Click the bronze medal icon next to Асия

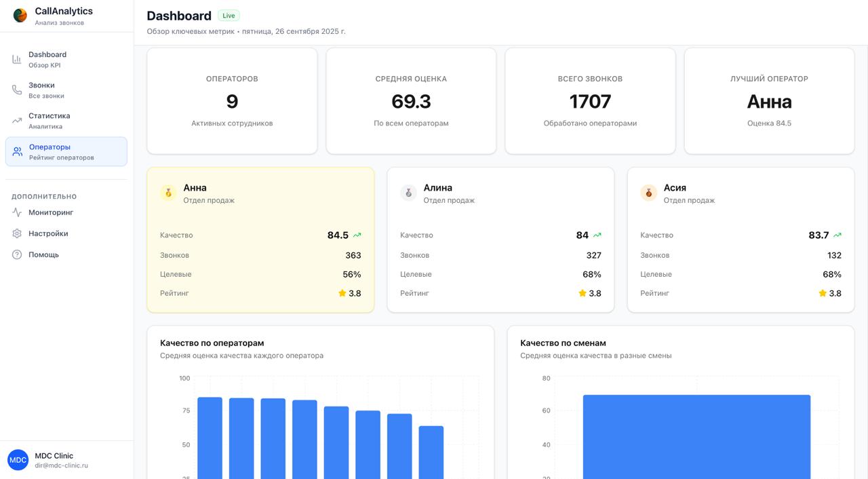648,193
